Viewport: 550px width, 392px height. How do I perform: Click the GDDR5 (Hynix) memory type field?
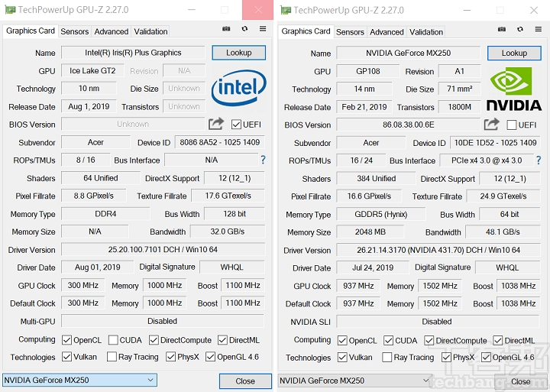(381, 214)
